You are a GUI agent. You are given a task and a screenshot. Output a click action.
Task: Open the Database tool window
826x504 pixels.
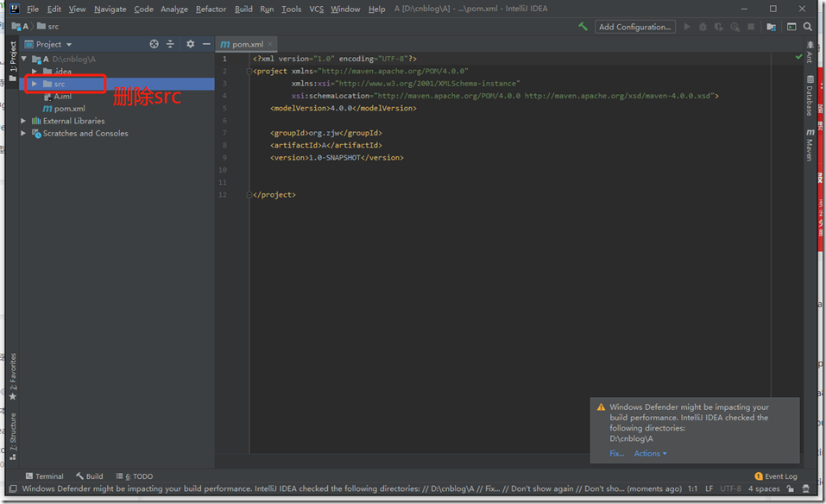point(810,95)
